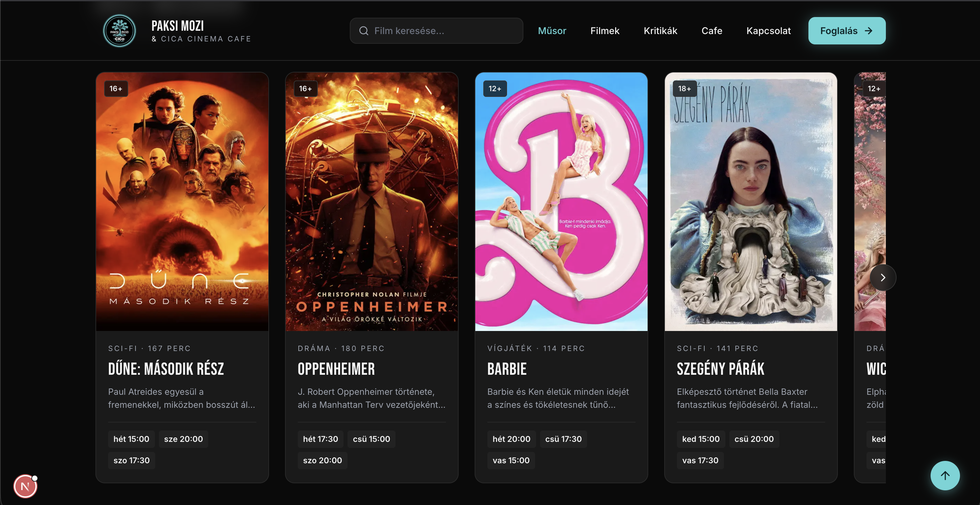Click the 16+ rating badge on Dűne
Viewport: 980px width, 505px height.
click(116, 89)
